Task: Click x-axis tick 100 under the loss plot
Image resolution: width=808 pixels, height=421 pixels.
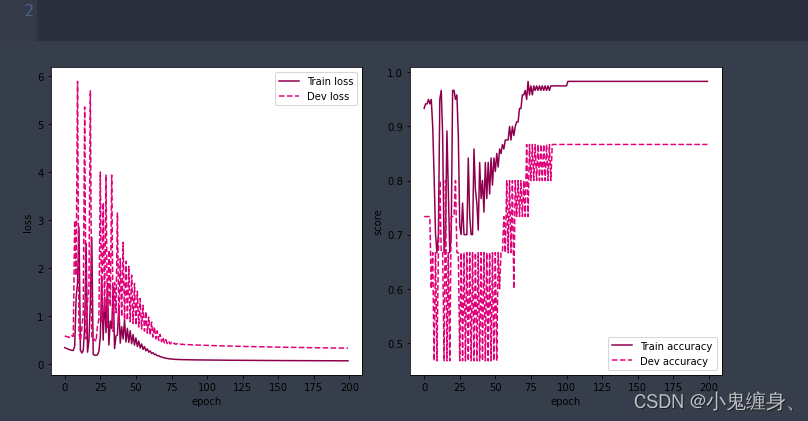Action: point(207,387)
